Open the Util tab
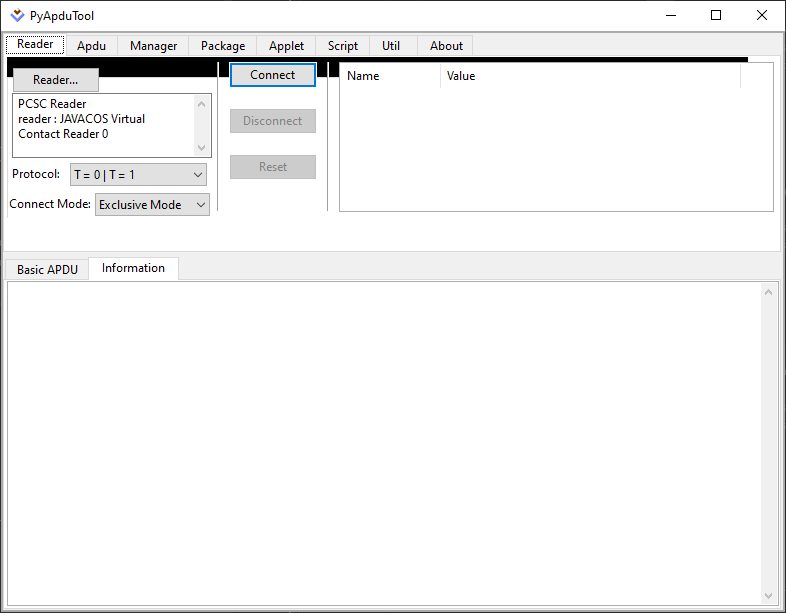 coord(391,46)
